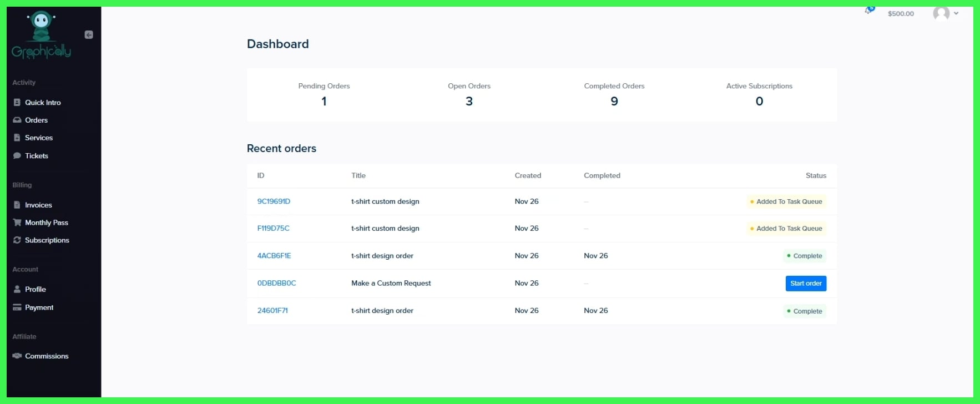The height and width of the screenshot is (404, 980).
Task: Click the notification bell icon
Action: (x=868, y=11)
